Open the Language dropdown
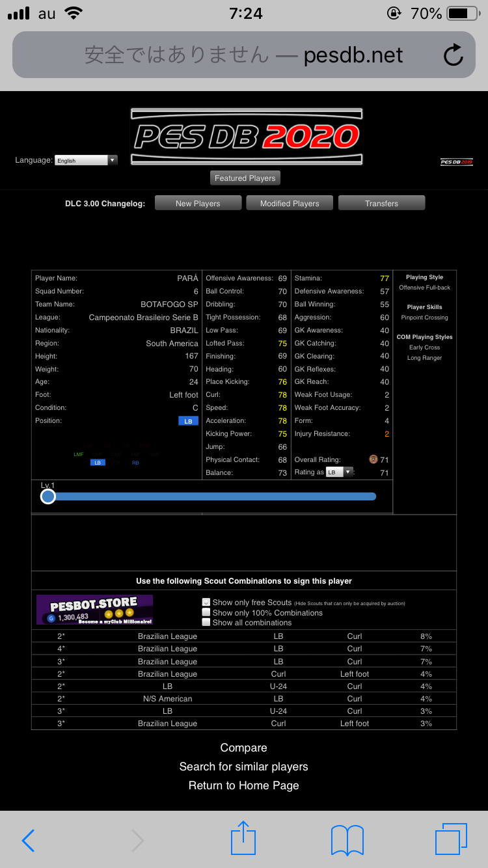The image size is (488, 868). (87, 160)
